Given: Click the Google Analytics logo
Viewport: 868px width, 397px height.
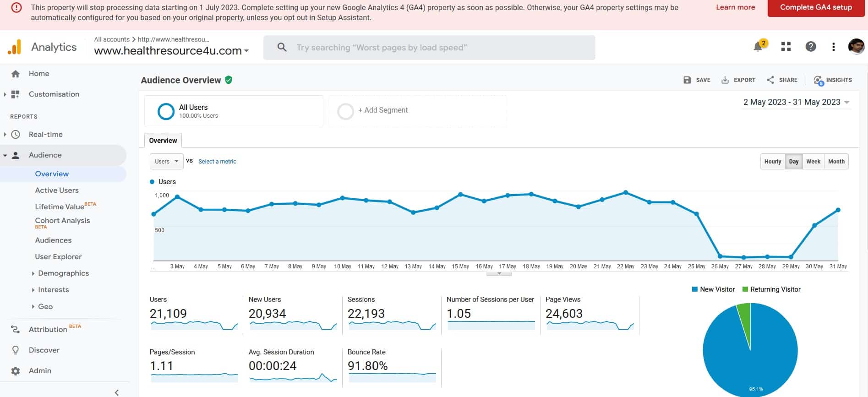Looking at the screenshot, I should (15, 47).
